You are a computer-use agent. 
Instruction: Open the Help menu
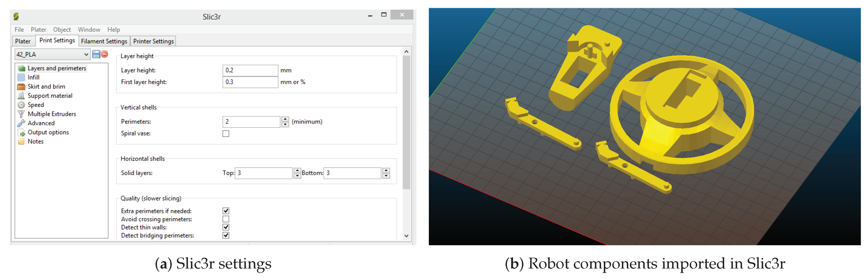tap(114, 29)
